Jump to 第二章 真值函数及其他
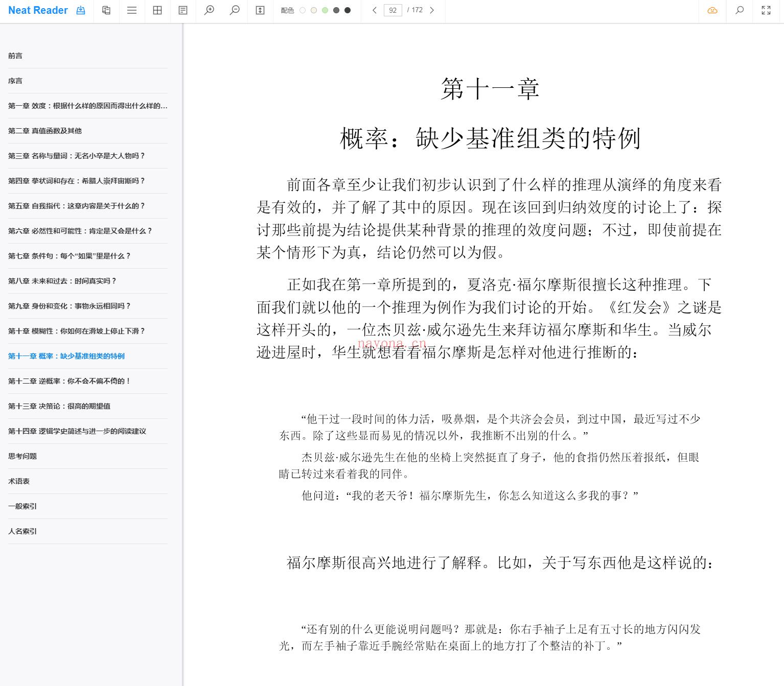The width and height of the screenshot is (784, 686). [87, 131]
